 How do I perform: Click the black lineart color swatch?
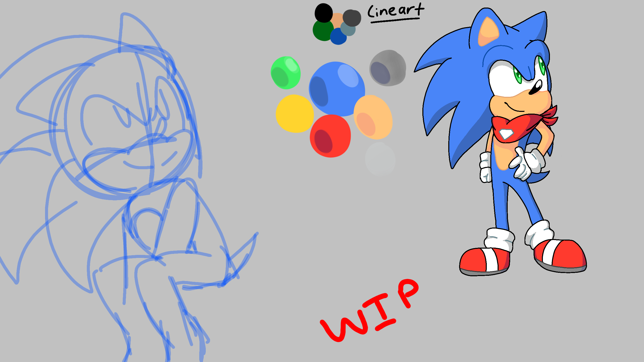324,13
